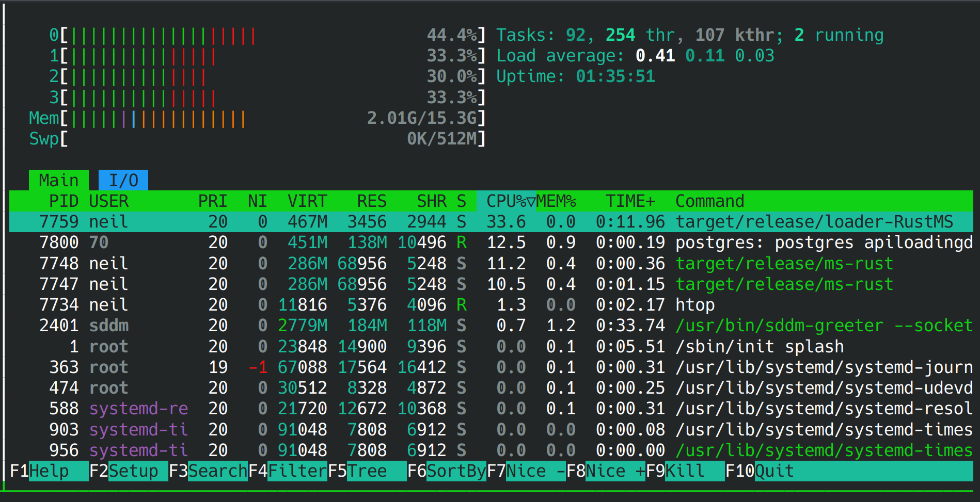980x502 pixels.
Task: Sort processes by the USER column
Action: pyautogui.click(x=108, y=201)
